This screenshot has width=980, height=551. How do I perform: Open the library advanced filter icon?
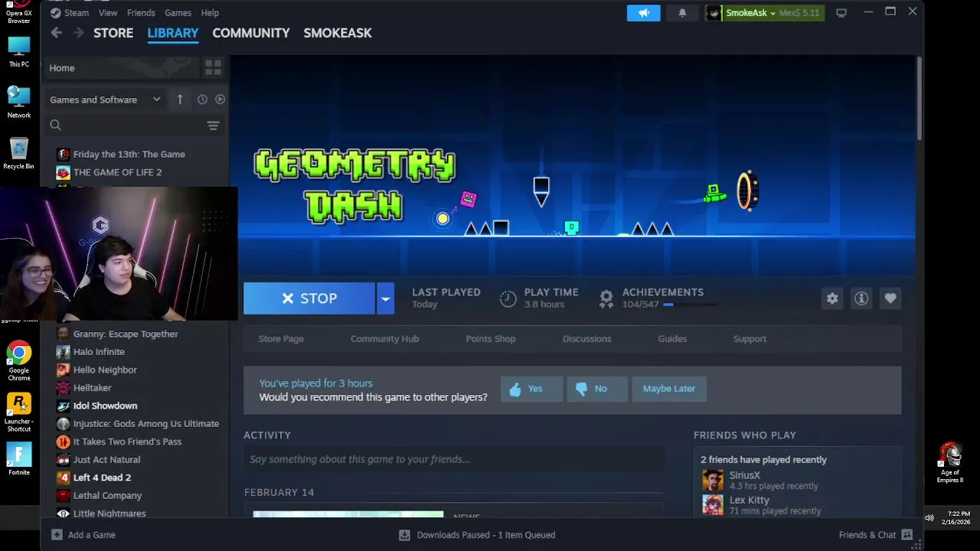click(x=213, y=126)
